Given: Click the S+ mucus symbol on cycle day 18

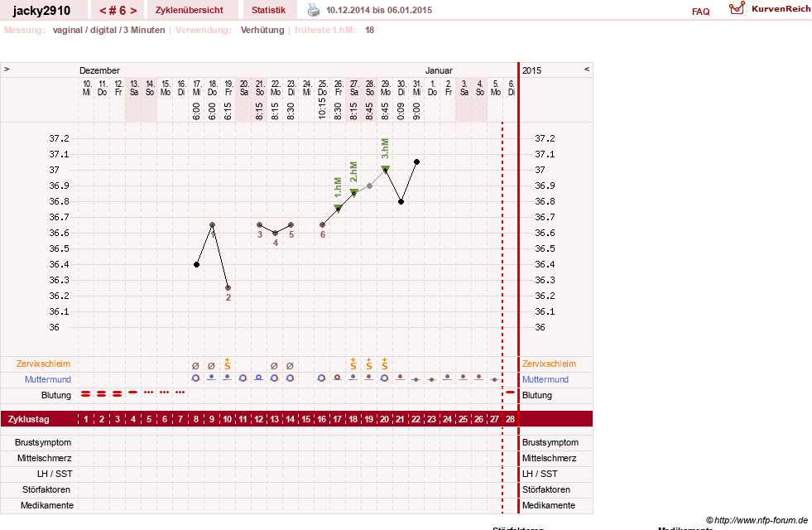Looking at the screenshot, I should (353, 364).
